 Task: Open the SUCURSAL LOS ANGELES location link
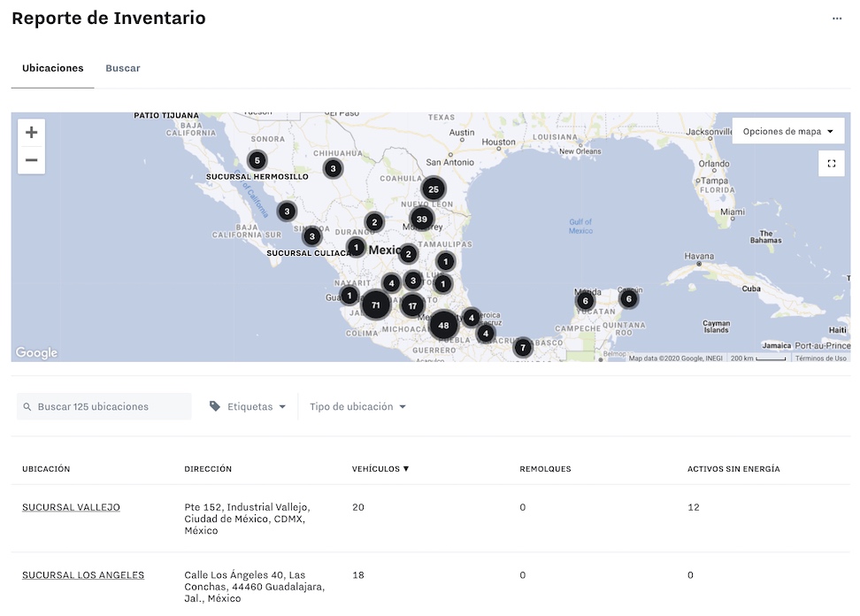click(x=83, y=575)
